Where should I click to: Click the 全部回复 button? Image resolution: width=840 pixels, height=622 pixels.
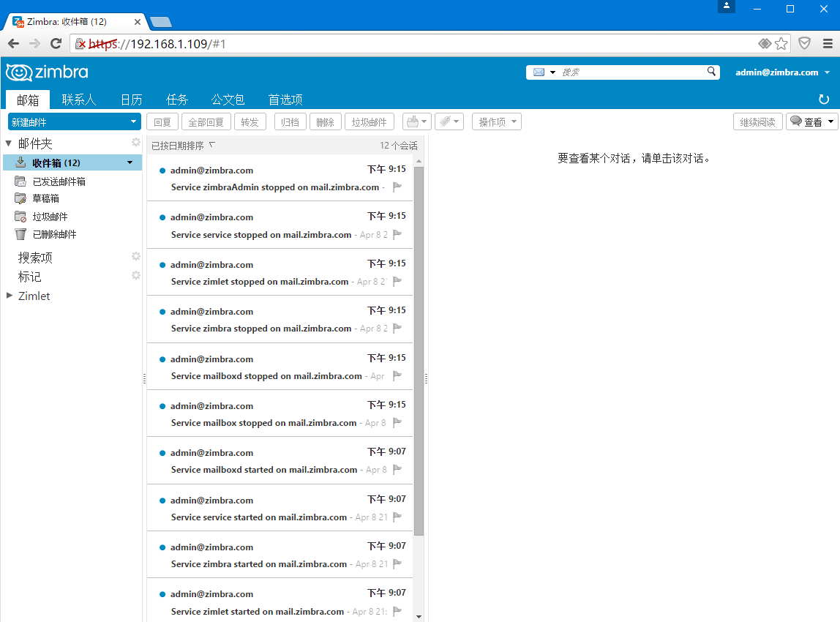(x=206, y=122)
